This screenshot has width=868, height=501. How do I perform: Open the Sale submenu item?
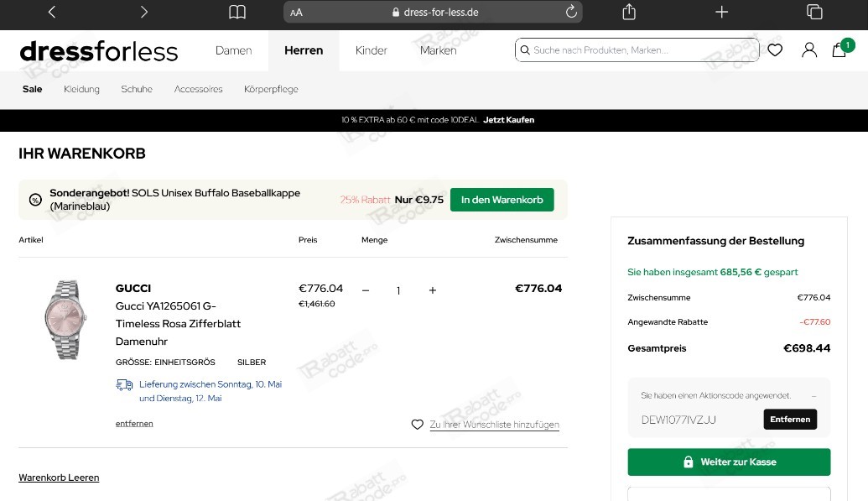32,89
